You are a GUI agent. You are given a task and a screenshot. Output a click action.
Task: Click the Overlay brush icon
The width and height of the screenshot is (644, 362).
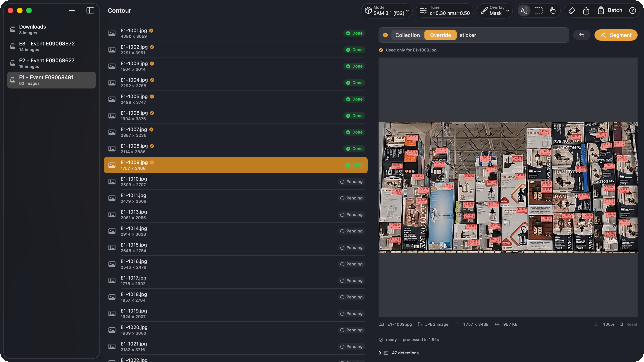pos(484,10)
